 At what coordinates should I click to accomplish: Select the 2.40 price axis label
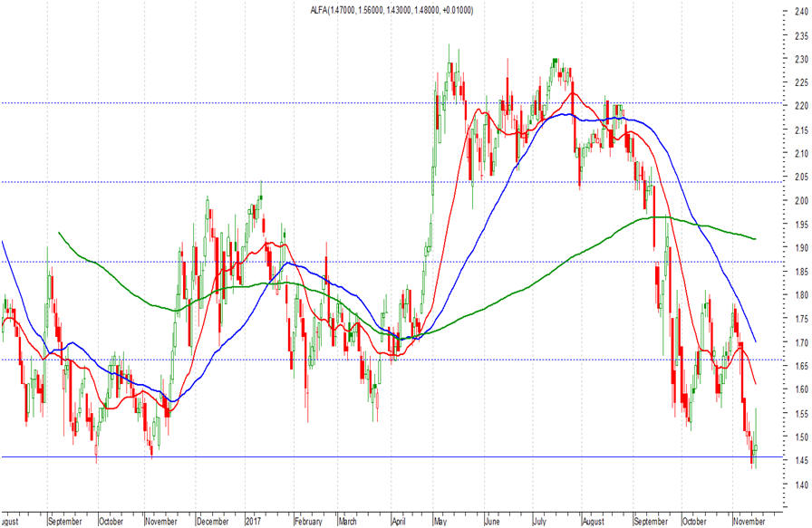coord(800,12)
